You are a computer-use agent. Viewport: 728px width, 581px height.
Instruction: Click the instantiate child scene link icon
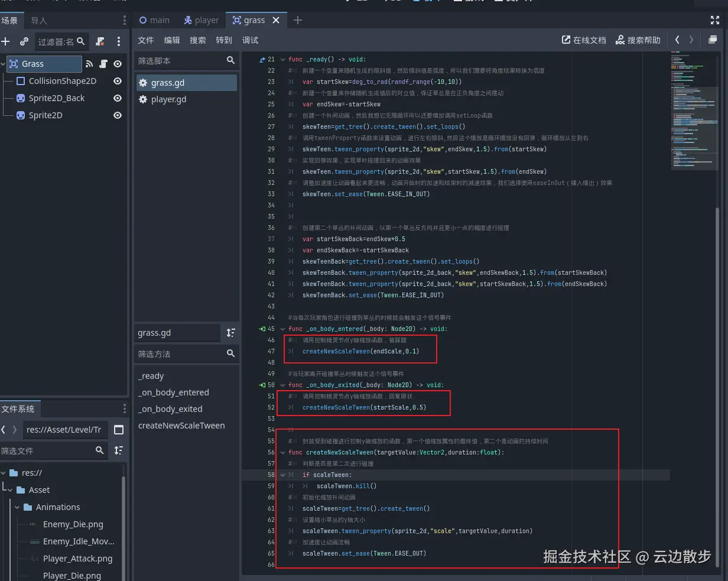(x=24, y=41)
